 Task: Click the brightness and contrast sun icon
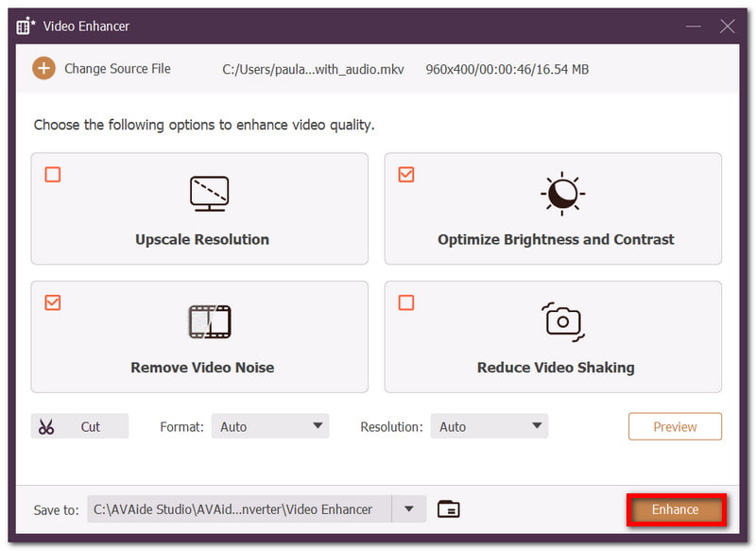coord(562,194)
